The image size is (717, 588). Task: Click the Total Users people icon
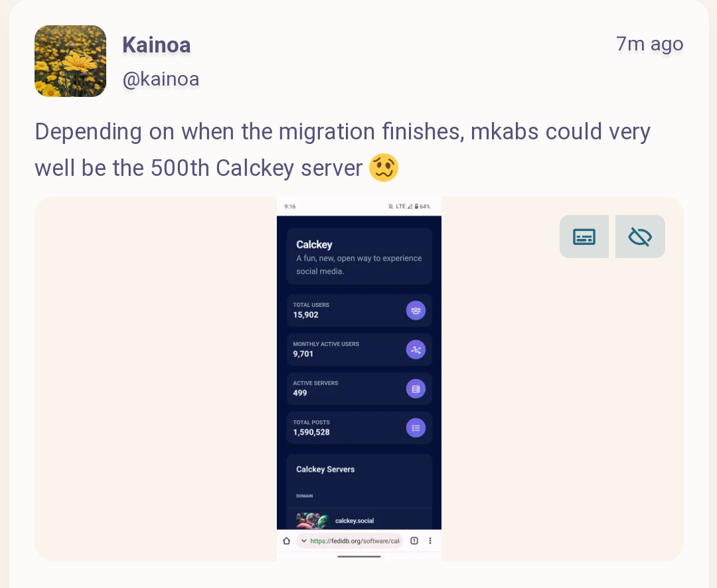pyautogui.click(x=416, y=310)
